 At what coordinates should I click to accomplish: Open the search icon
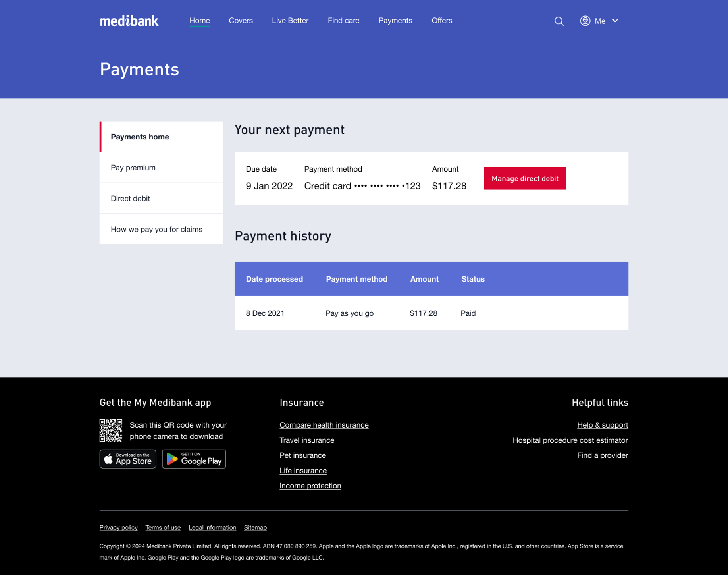tap(559, 21)
